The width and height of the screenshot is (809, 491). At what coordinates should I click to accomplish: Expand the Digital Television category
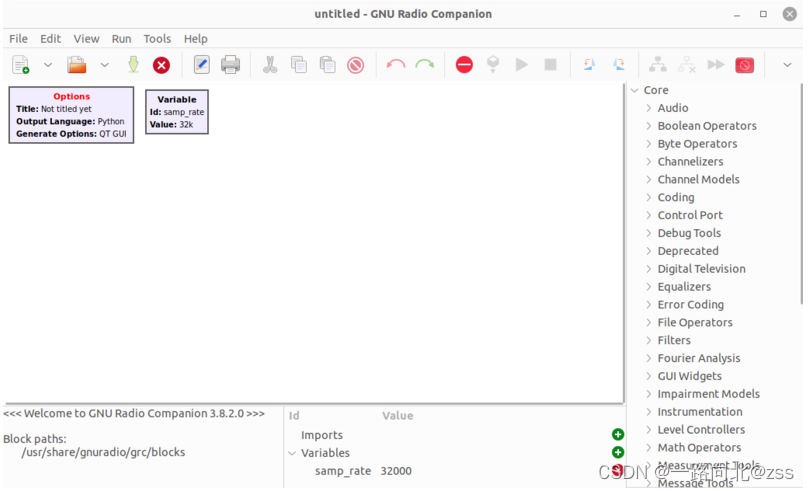649,269
